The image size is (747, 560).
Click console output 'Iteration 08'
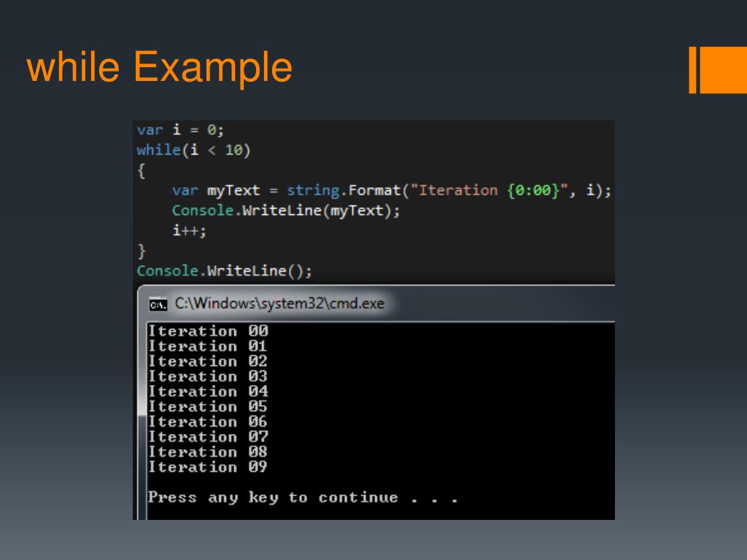[x=208, y=452]
